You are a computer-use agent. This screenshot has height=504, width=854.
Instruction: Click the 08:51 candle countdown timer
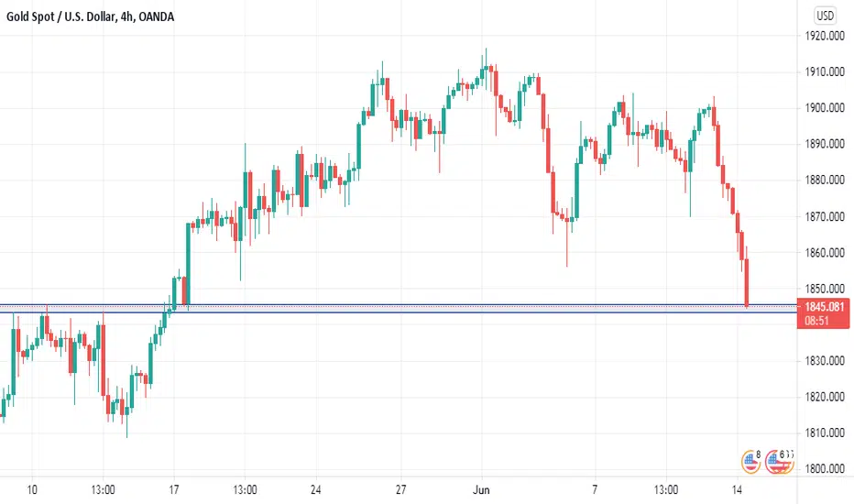click(x=816, y=321)
